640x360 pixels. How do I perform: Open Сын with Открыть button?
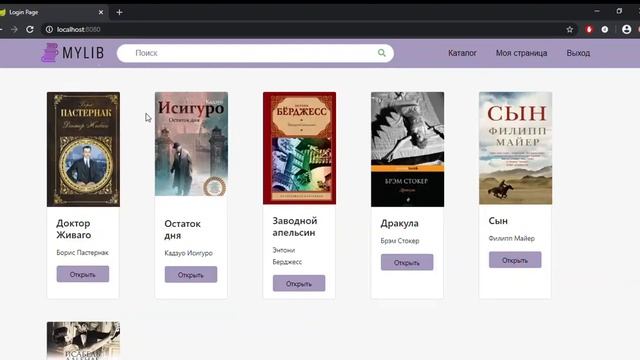515,260
